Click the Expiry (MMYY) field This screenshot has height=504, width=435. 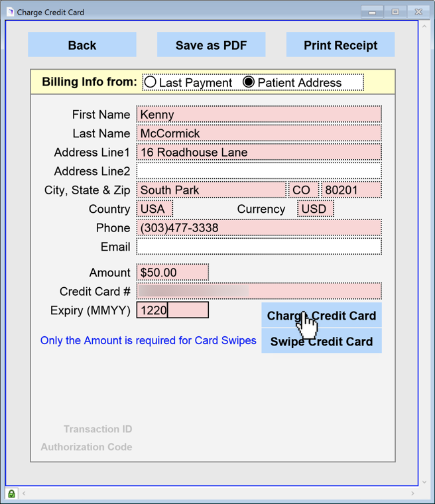(172, 310)
